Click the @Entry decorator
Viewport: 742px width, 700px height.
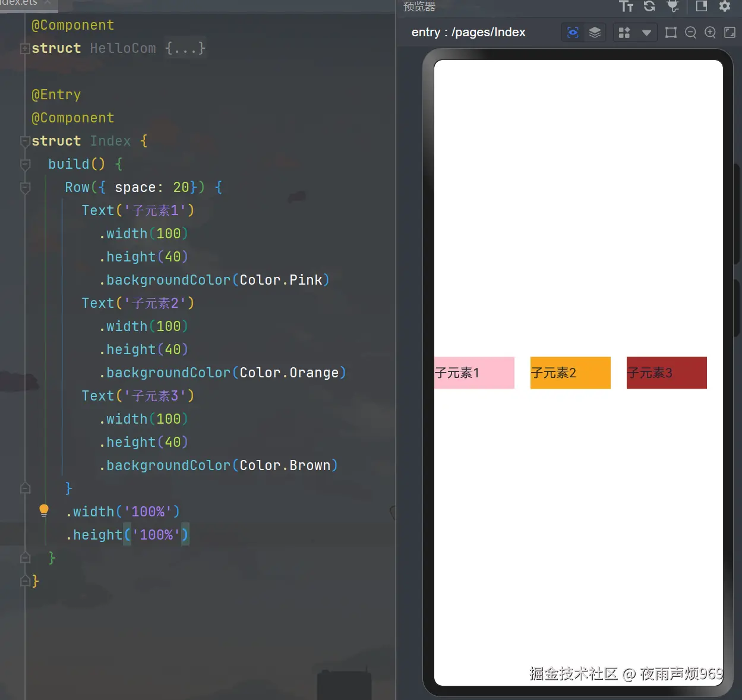56,95
